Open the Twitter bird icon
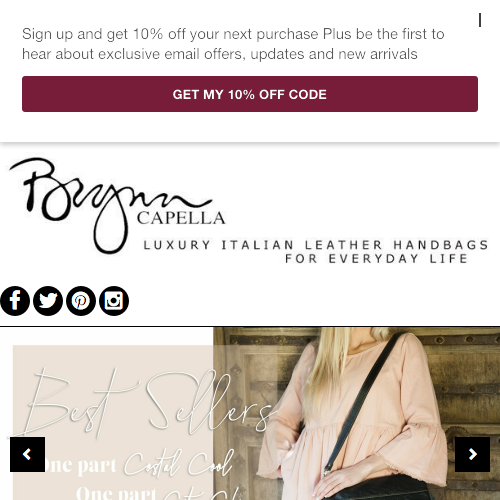Screen dimensions: 500x500 [x=48, y=301]
